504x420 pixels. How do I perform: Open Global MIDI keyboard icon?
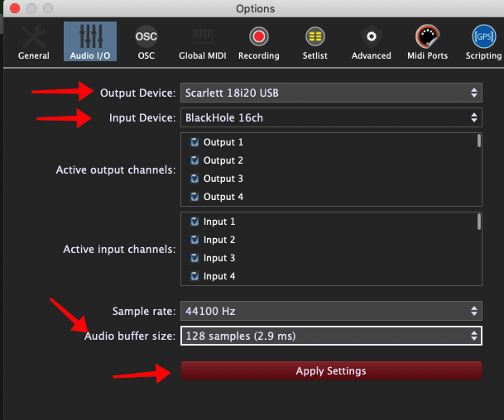click(x=203, y=36)
